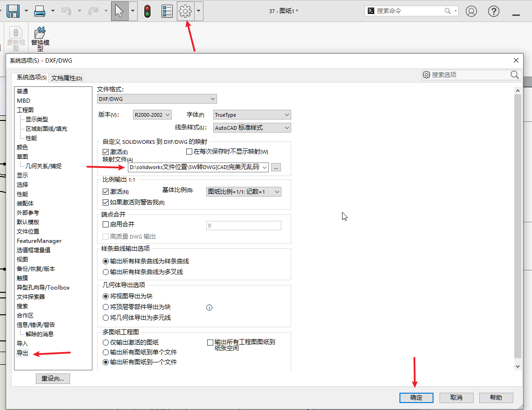Screen dimensions: 532x410
Task: Select 异型孔向导/Toolbox in the tree
Action: point(43,288)
